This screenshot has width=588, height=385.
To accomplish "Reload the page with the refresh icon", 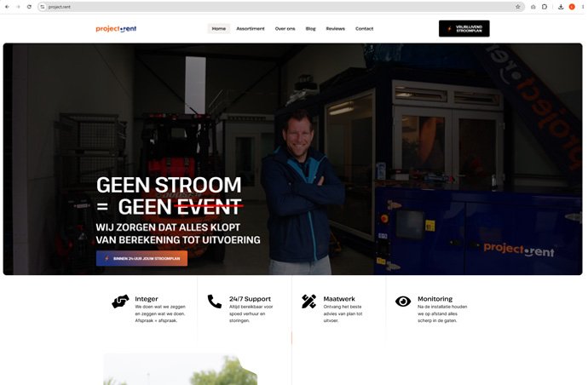I will click(29, 7).
